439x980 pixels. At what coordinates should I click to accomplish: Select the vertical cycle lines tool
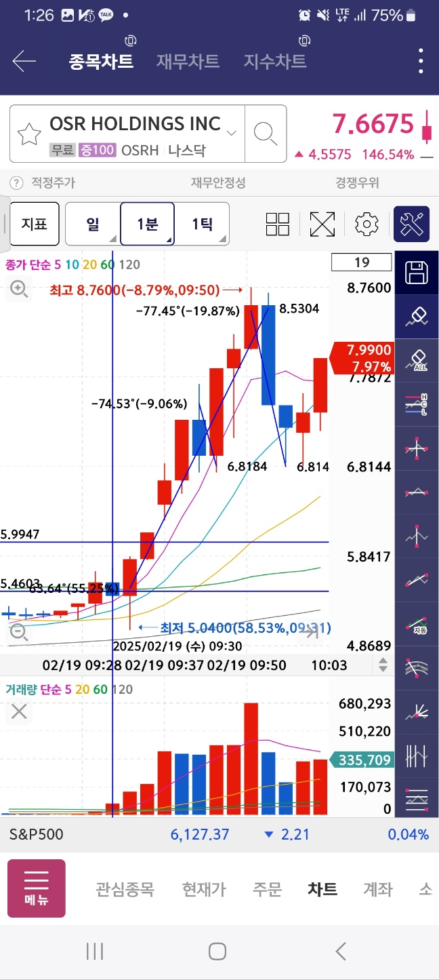[x=416, y=756]
